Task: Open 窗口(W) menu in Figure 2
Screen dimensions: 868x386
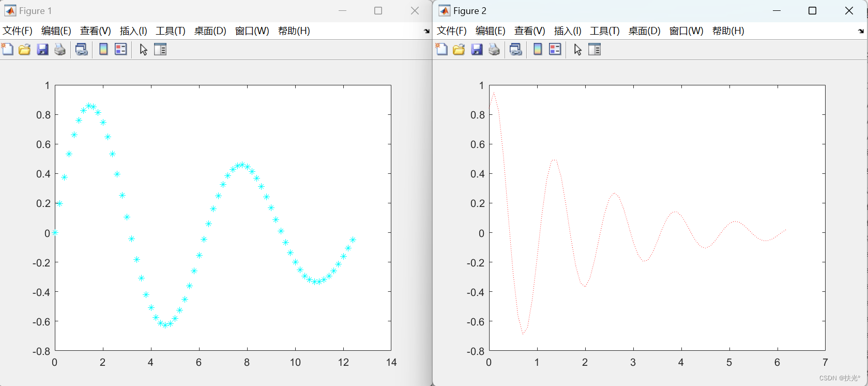Action: 687,31
